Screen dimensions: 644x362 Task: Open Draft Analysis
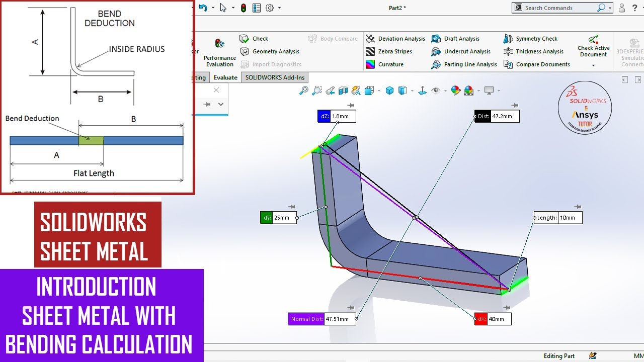[x=455, y=39]
